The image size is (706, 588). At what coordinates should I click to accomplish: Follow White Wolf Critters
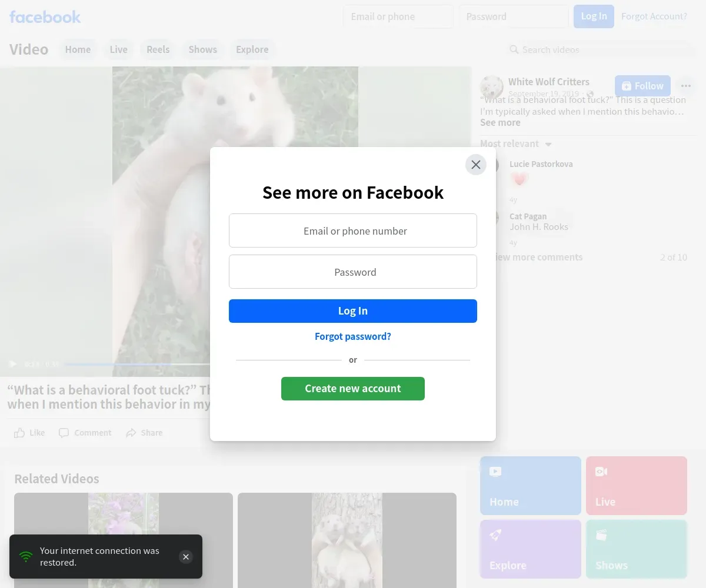pos(642,86)
